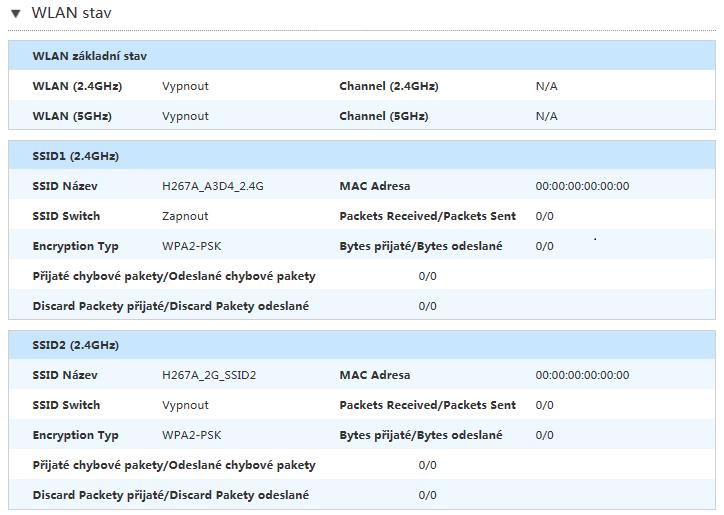The width and height of the screenshot is (724, 515).
Task: Click MAC address value in SSID2
Action: pyautogui.click(x=582, y=375)
